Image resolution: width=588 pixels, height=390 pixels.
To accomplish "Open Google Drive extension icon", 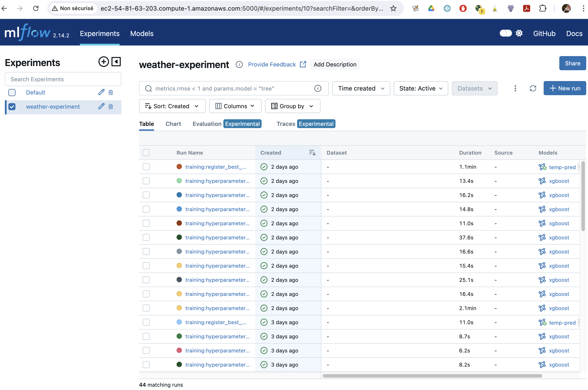I will pos(431,8).
